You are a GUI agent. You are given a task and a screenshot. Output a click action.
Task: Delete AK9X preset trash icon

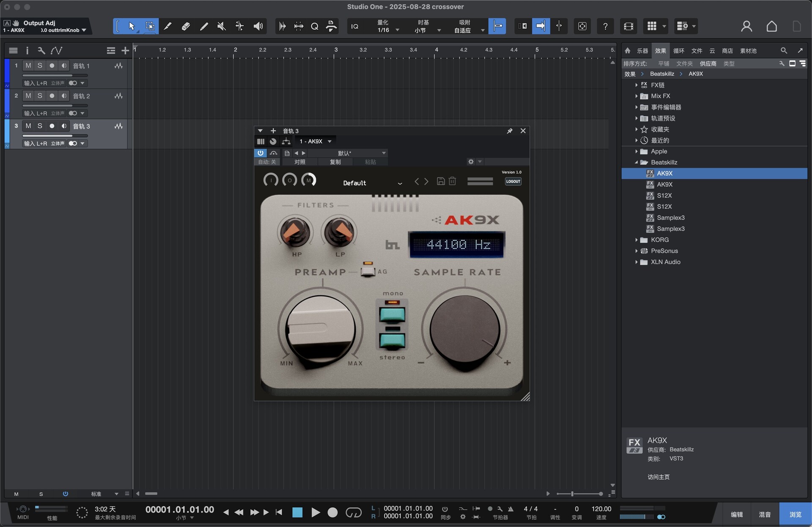[x=452, y=181]
